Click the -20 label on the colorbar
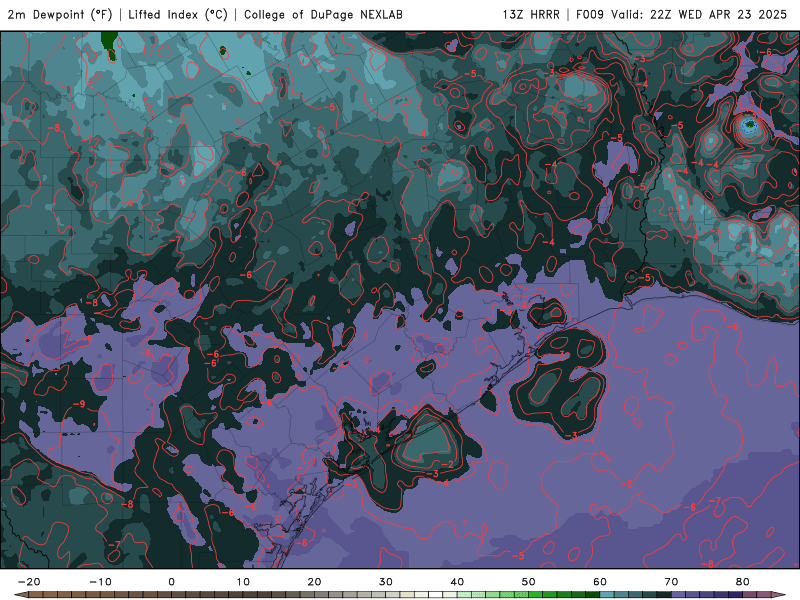Screen dimensions: 800x600 (x=29, y=582)
